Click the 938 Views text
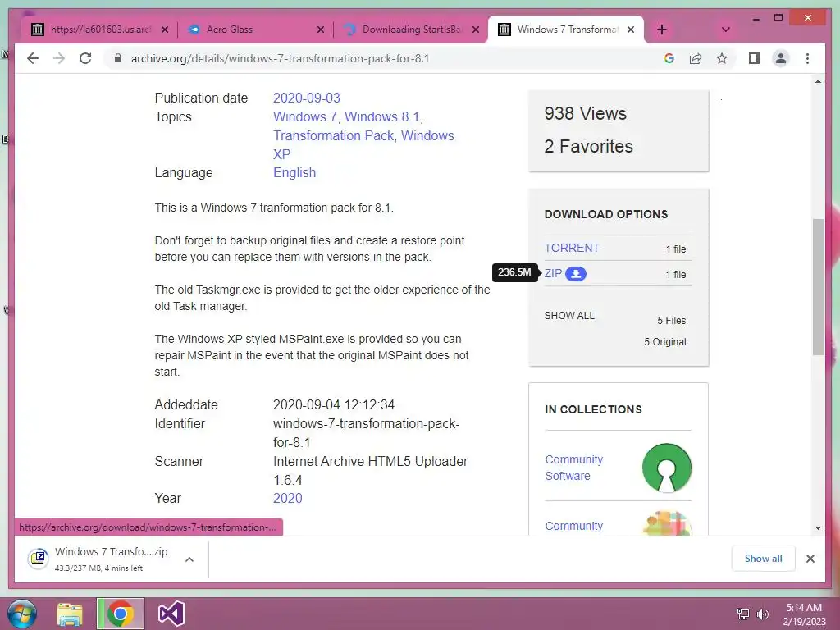This screenshot has height=630, width=840. (585, 113)
